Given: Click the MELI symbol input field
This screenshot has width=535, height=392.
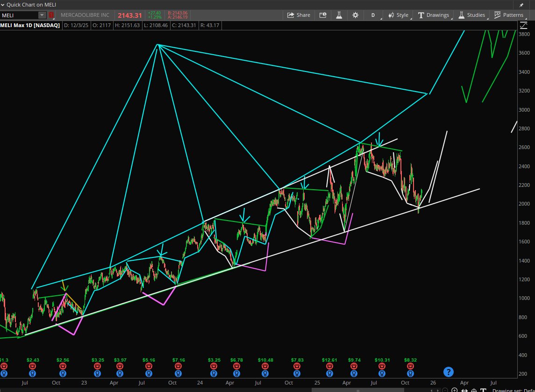Looking at the screenshot, I should click(19, 15).
